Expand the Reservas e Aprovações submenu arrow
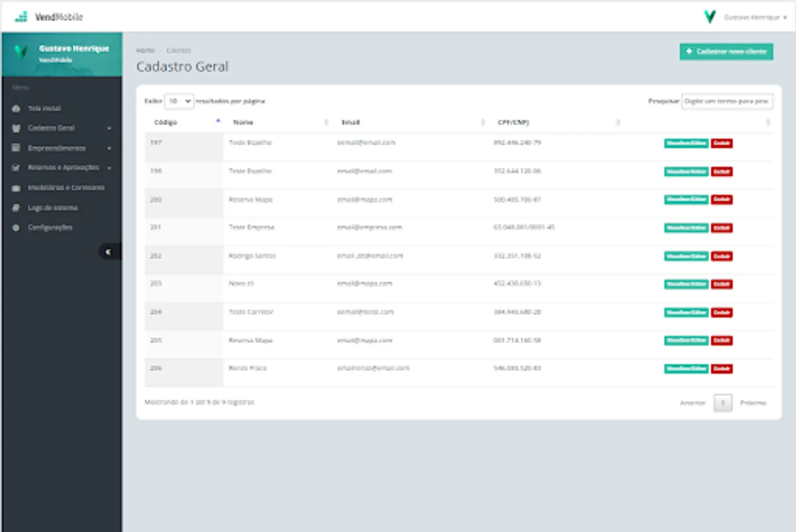Screen dimensions: 796x532 coord(109,168)
